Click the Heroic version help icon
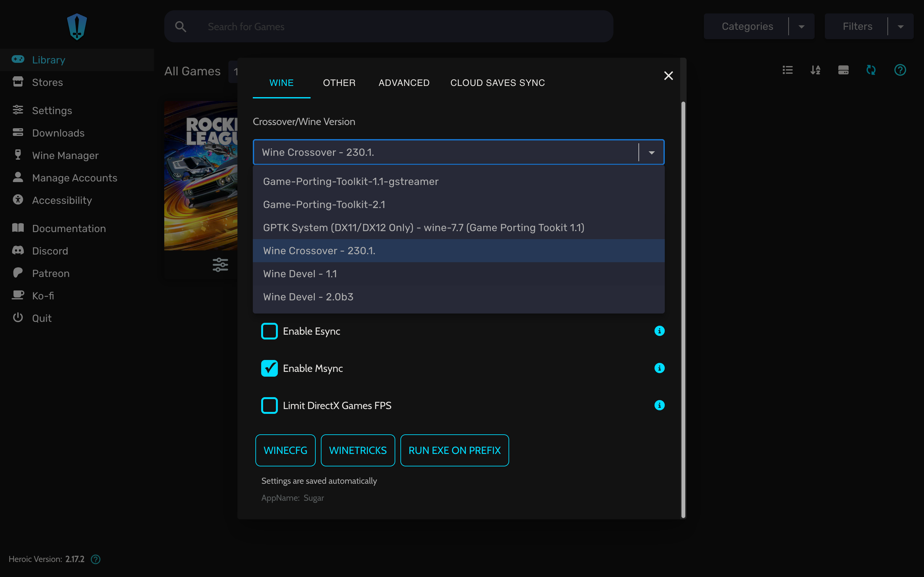The height and width of the screenshot is (577, 924). [x=96, y=559]
